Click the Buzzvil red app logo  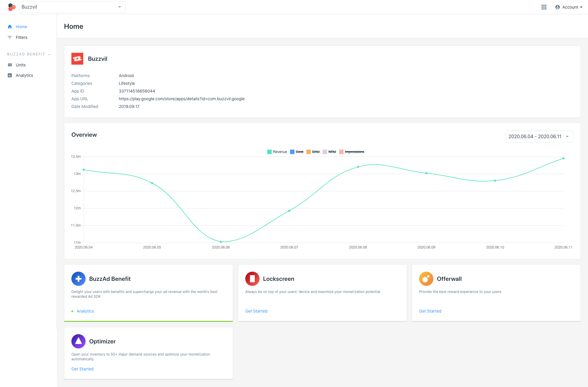(x=77, y=59)
